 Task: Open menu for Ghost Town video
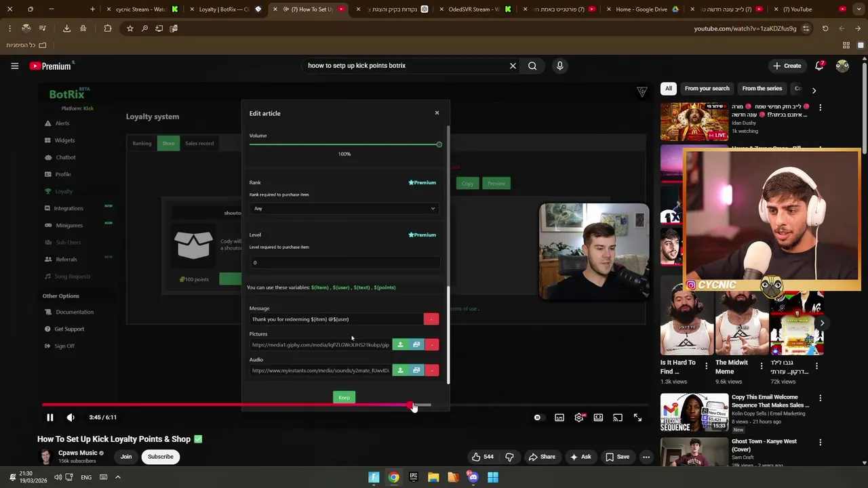pyautogui.click(x=820, y=442)
